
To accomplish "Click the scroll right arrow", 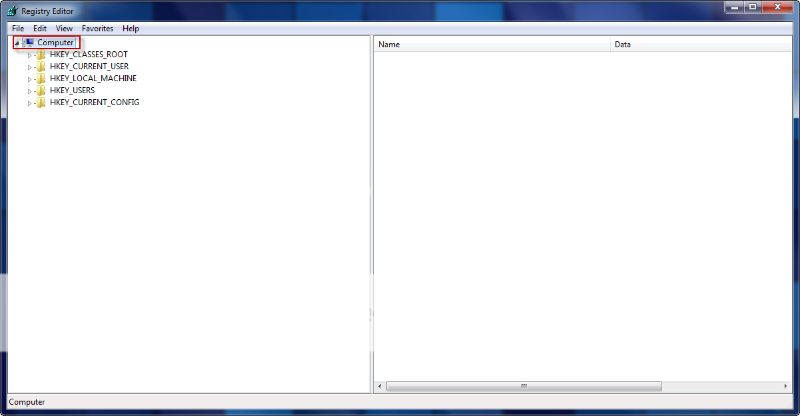I will coord(786,386).
